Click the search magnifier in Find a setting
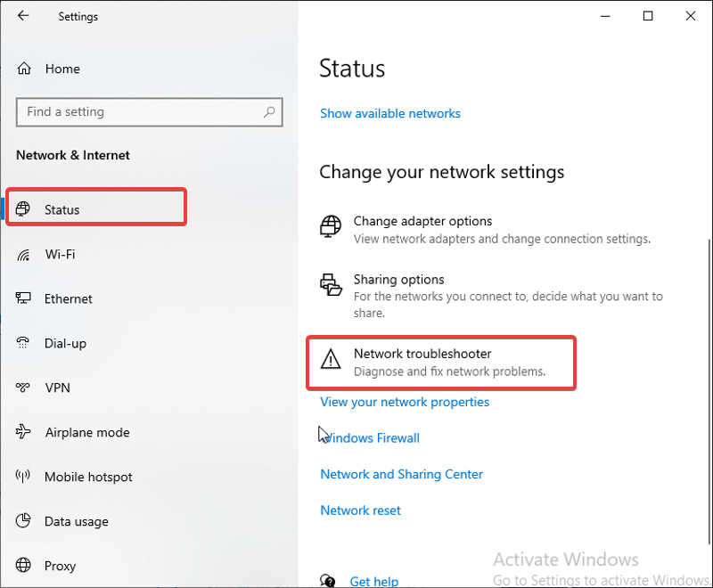Viewport: 713px width, 588px height. click(269, 111)
